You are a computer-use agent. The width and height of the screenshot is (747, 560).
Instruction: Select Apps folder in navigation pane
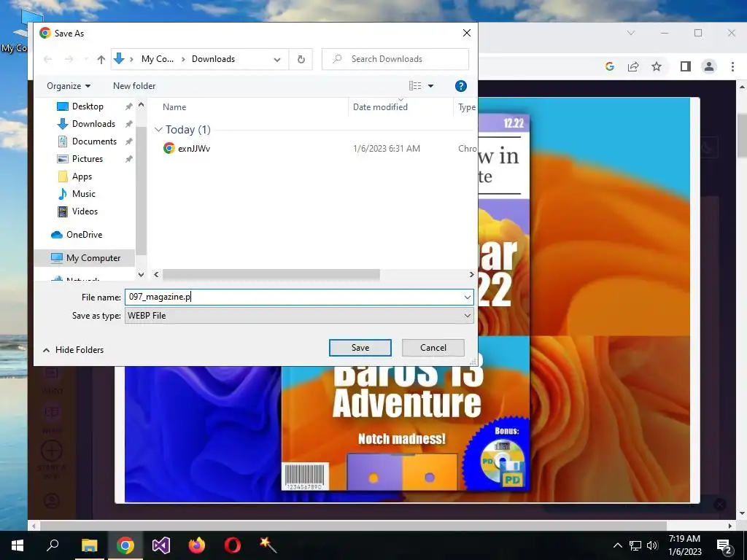tap(82, 176)
